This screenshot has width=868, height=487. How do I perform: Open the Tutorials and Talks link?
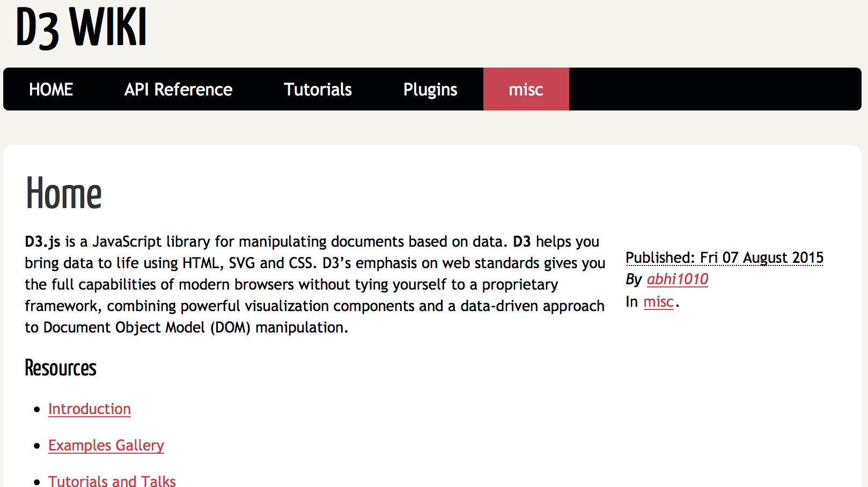click(x=112, y=481)
